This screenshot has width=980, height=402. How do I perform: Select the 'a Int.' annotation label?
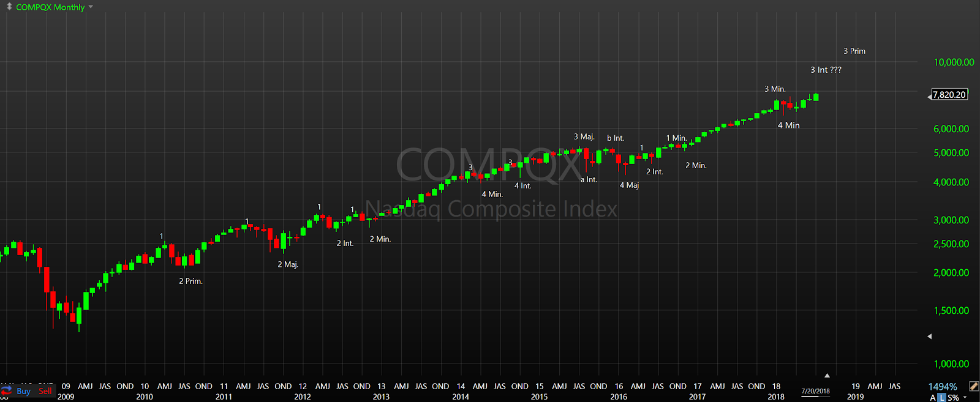588,179
